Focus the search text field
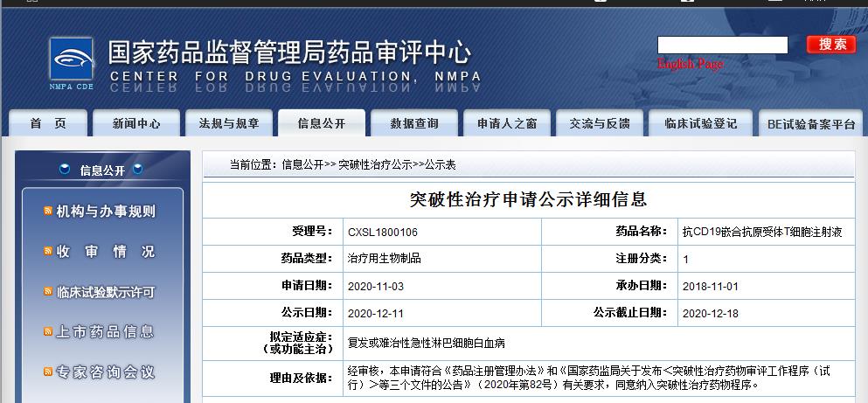Viewport: 868px width, 403px height. point(722,45)
